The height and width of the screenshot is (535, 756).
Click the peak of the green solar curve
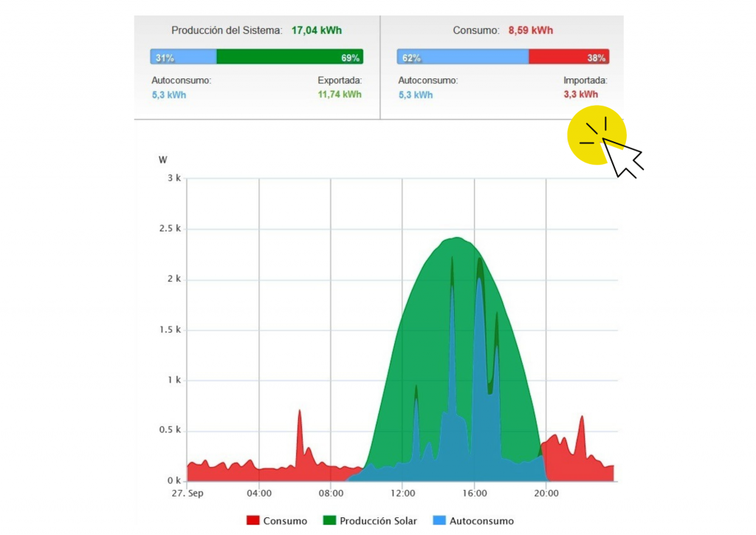point(457,239)
